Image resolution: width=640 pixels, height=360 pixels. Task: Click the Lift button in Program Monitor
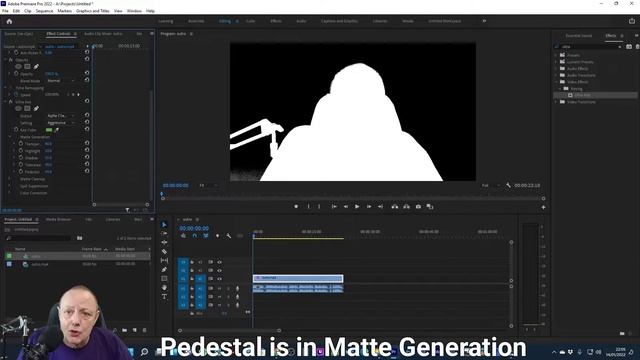(x=395, y=207)
